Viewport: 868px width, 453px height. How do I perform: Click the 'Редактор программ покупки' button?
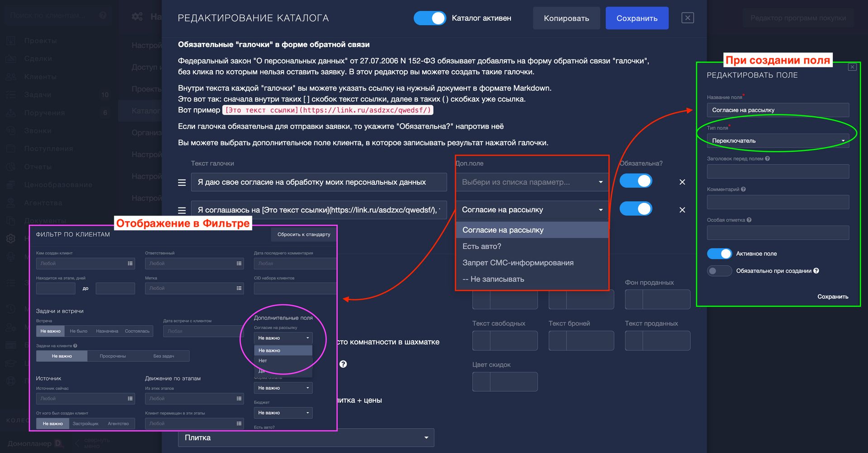798,18
